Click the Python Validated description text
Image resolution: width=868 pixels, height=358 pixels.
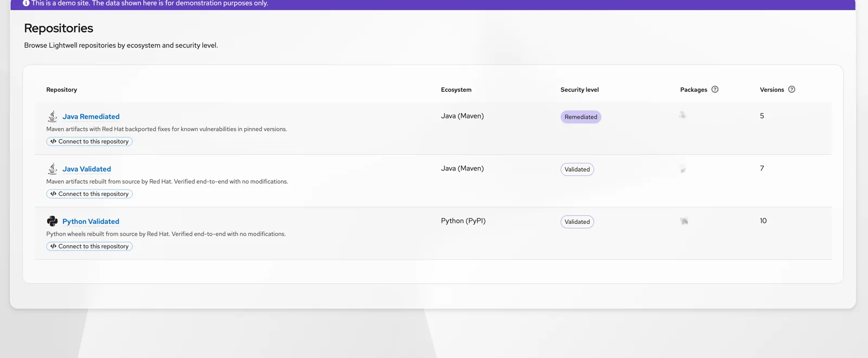click(x=166, y=234)
